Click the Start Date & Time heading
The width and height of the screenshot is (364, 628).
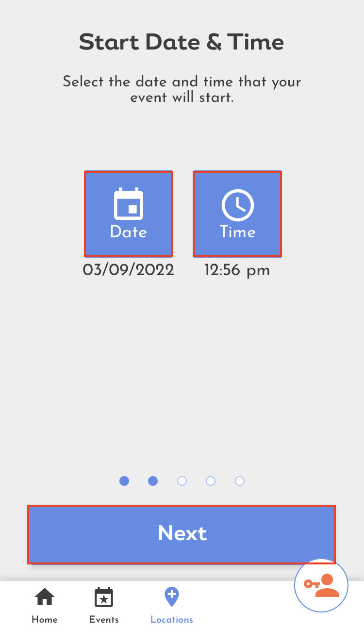[x=182, y=42]
